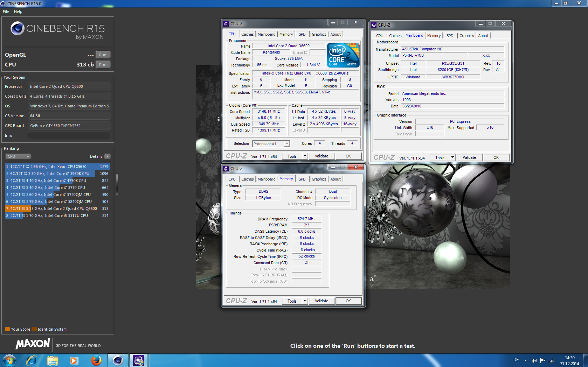Click the Your Score orange legend swatch
This screenshot has width=588, height=367.
coord(7,329)
